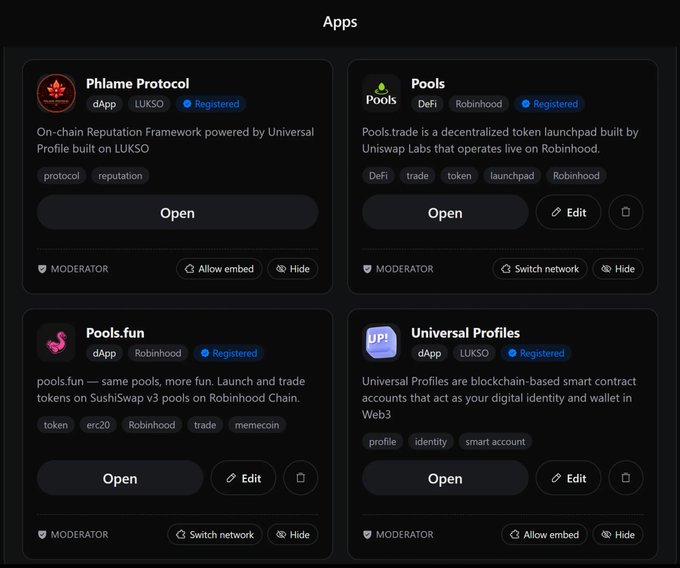680x568 pixels.
Task: Allow embed for Universal Profiles
Action: coord(544,535)
